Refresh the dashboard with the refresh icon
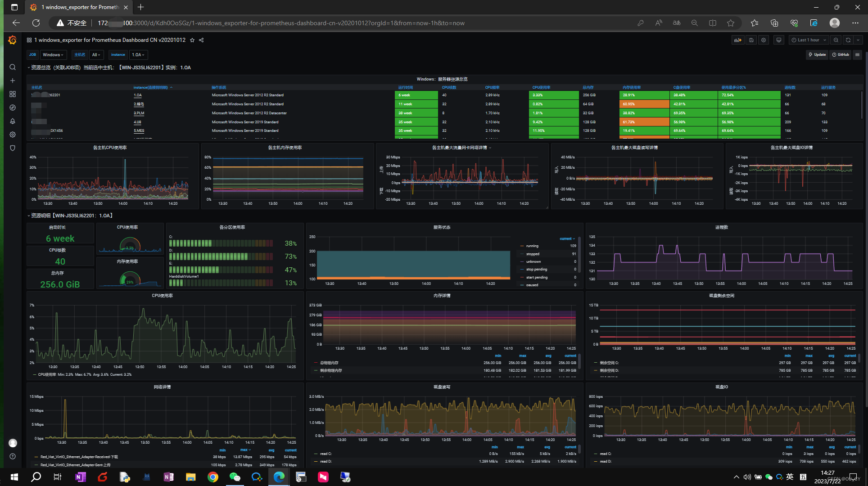Image resolution: width=868 pixels, height=486 pixels. point(848,40)
